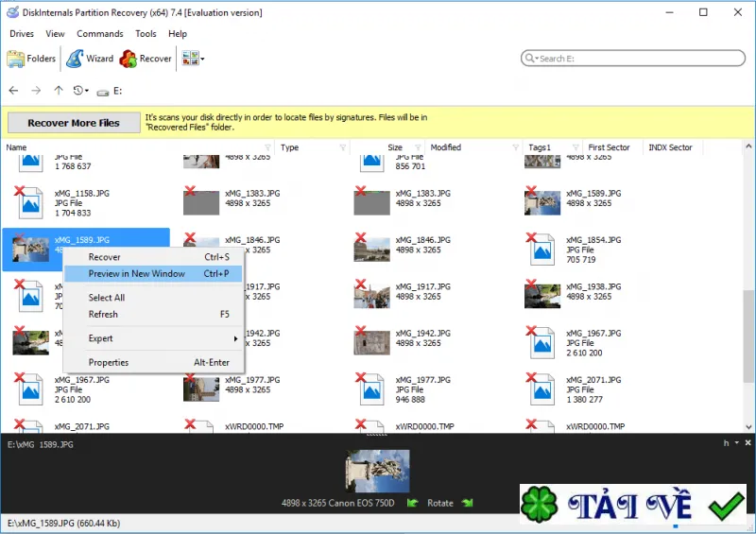Viewport: 756px width, 534px height.
Task: Click Recover More Files button
Action: tap(74, 123)
